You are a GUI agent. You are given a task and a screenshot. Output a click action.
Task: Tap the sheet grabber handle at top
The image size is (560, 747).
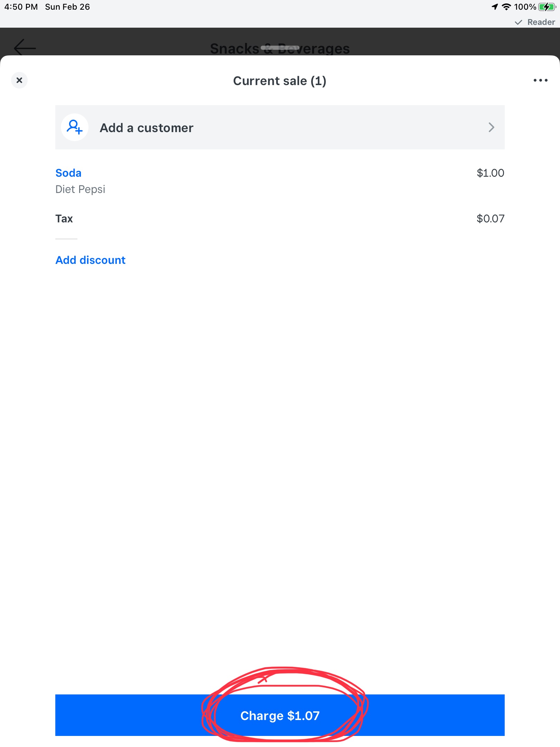pos(280,48)
